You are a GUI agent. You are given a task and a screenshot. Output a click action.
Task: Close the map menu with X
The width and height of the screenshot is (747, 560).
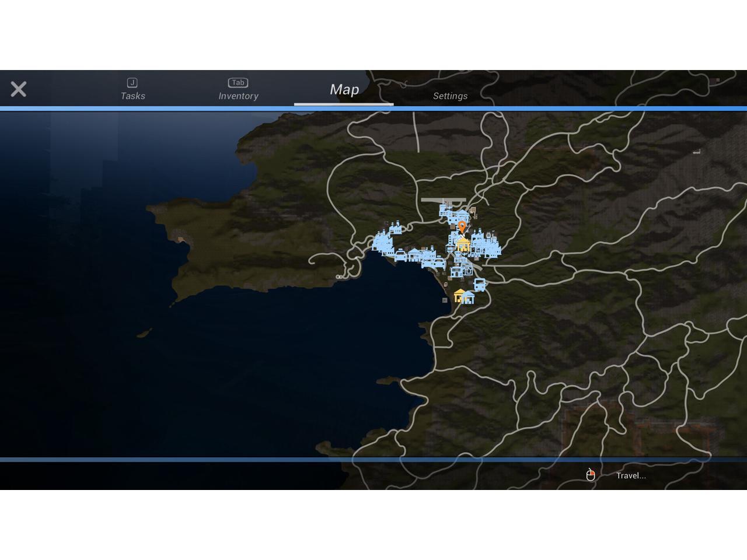(x=19, y=89)
